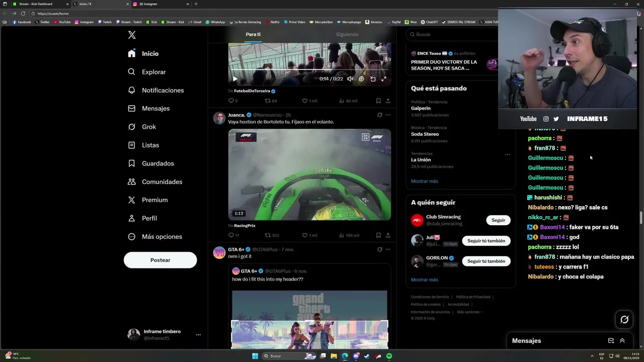
Task: Reply to the FutebolDeTerceira post
Action: pos(233,101)
